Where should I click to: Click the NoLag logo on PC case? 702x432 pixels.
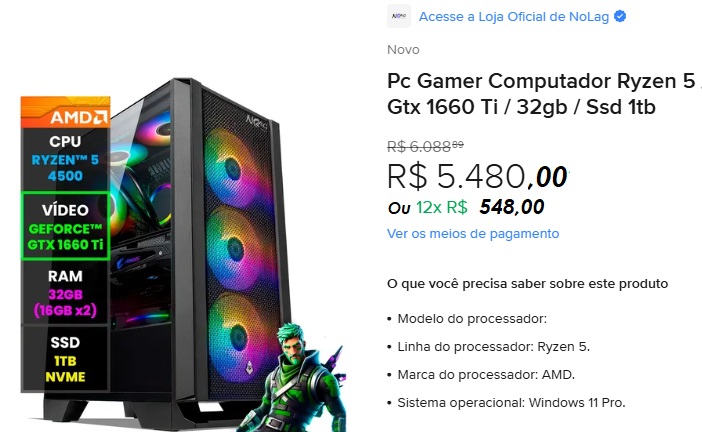point(257,122)
